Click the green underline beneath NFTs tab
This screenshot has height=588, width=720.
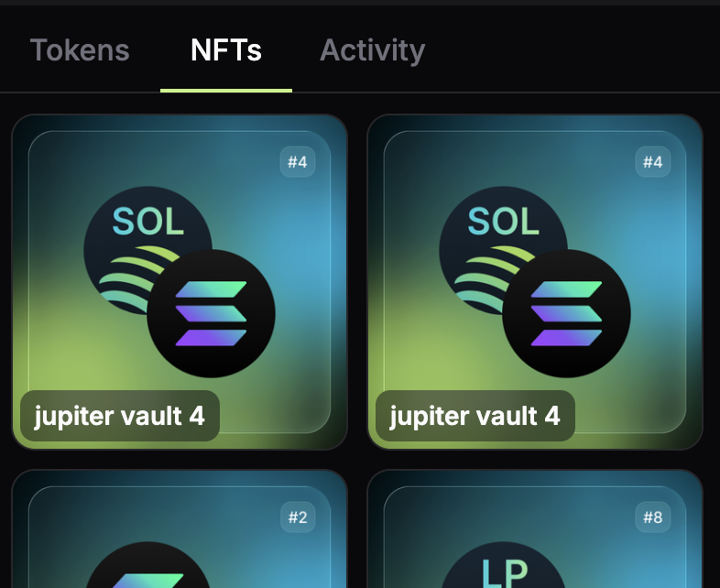[x=226, y=90]
